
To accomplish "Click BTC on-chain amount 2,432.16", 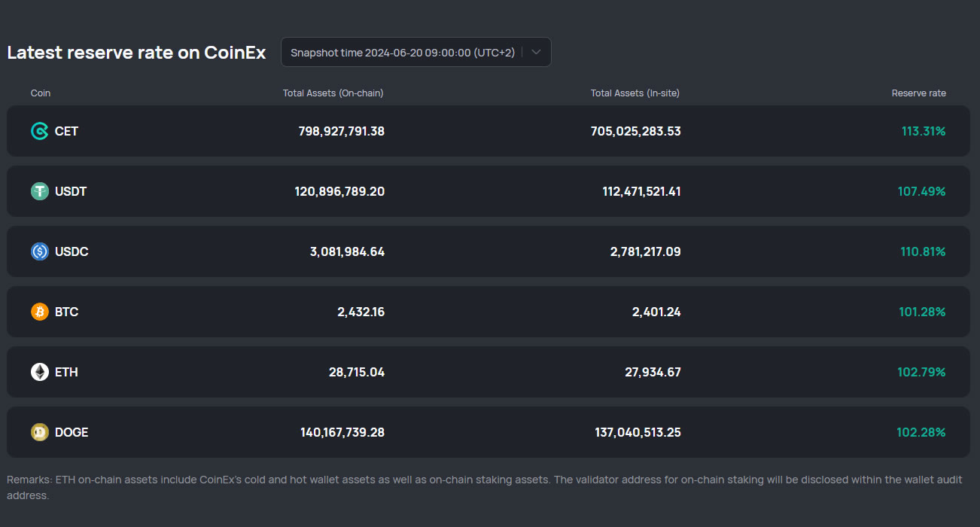I will pyautogui.click(x=361, y=312).
